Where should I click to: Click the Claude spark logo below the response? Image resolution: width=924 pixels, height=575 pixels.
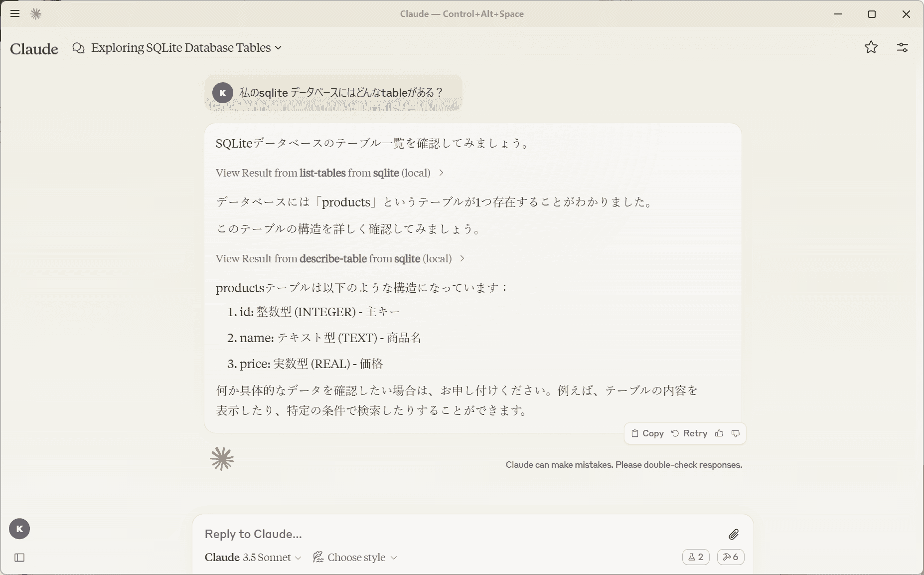click(222, 459)
